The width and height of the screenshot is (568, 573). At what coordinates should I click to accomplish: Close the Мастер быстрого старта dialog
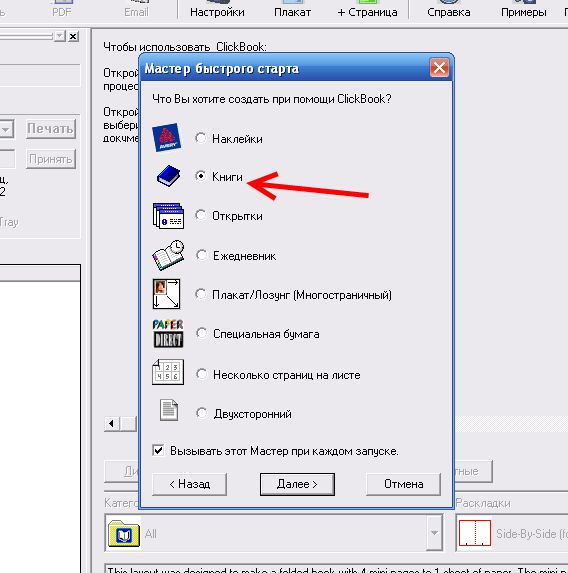439,68
